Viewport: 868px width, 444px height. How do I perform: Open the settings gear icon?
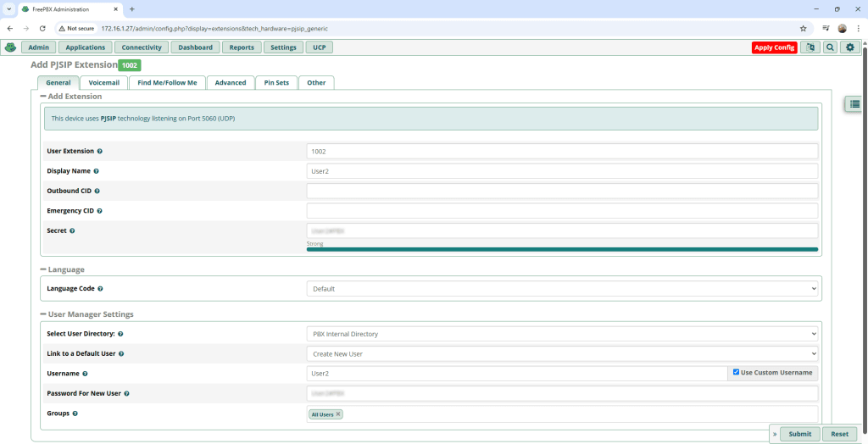point(850,47)
